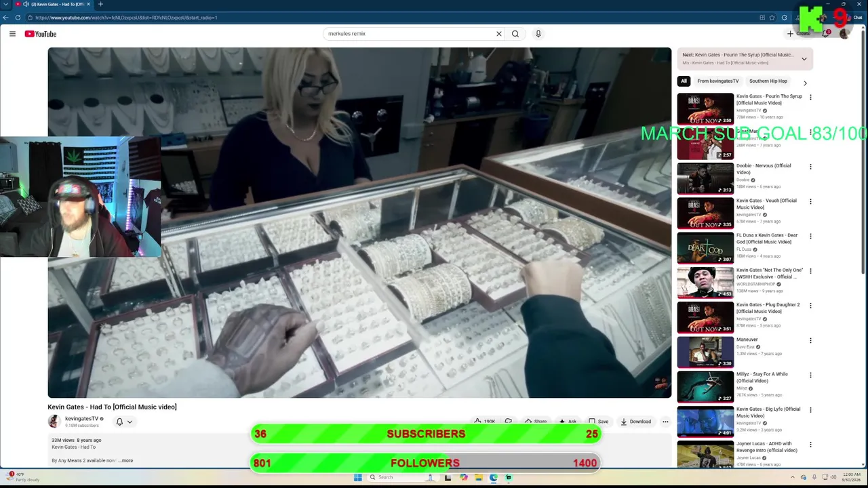Open Kevin Gates - Vouch video title
Viewport: 868px width, 488px height.
(766, 204)
